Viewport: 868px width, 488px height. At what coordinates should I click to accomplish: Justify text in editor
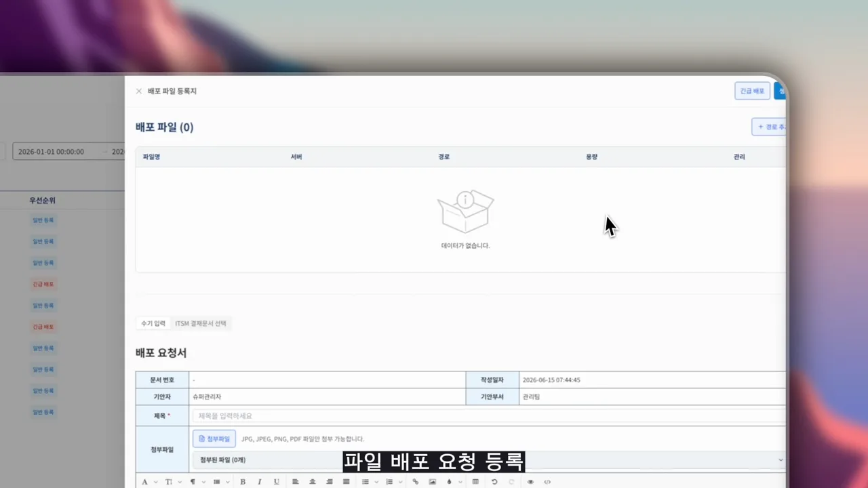click(x=347, y=482)
